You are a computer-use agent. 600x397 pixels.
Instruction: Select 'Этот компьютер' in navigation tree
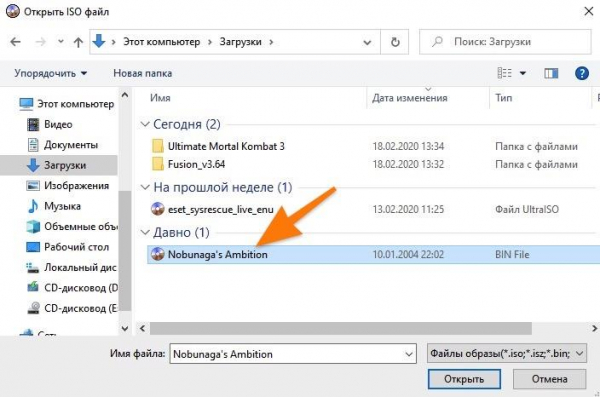(x=67, y=104)
